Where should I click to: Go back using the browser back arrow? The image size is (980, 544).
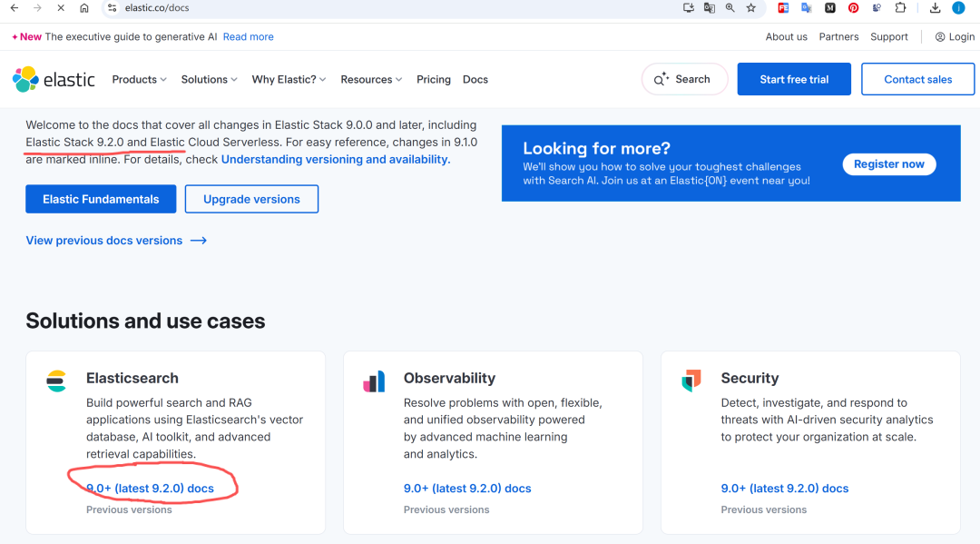pos(14,8)
